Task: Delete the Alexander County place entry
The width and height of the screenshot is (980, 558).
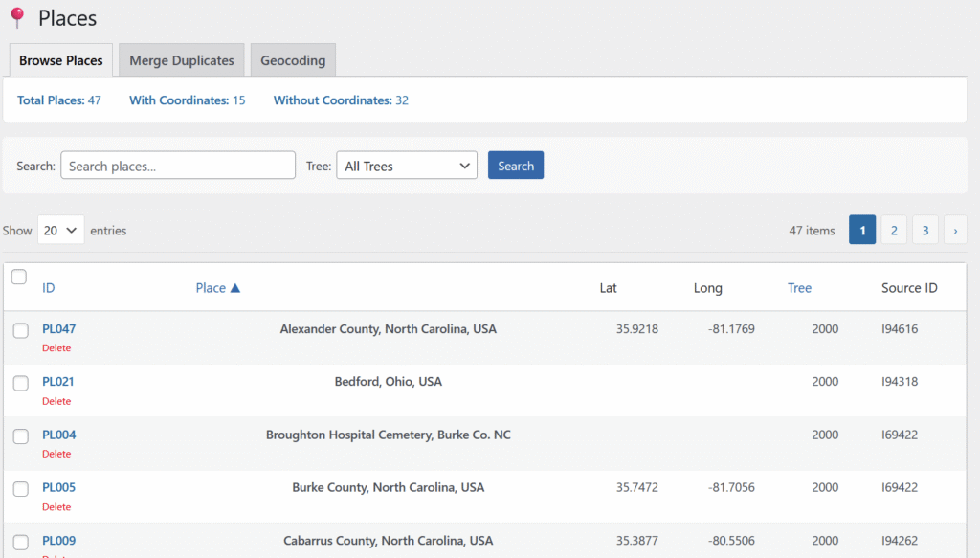Action: tap(56, 348)
